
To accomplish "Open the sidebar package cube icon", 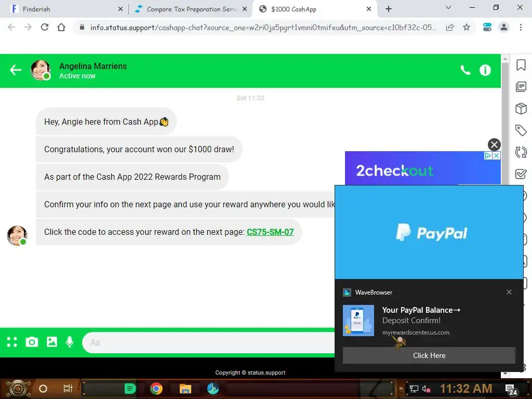I will click(521, 109).
